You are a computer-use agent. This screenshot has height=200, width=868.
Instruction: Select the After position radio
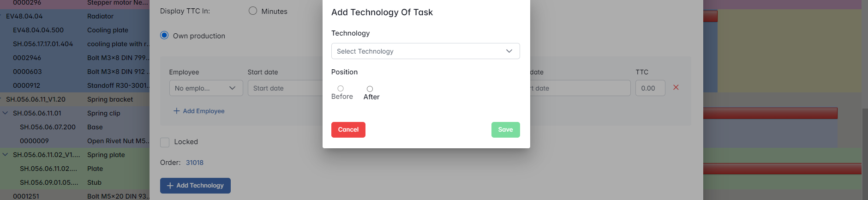[x=370, y=89]
